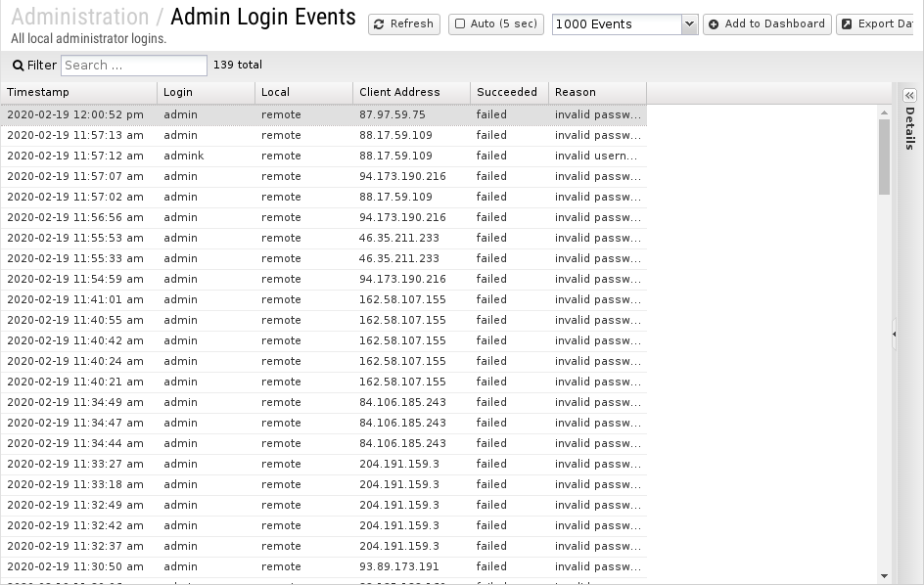
Task: Select row with timestamp 11:57:07 am
Action: click(x=324, y=177)
